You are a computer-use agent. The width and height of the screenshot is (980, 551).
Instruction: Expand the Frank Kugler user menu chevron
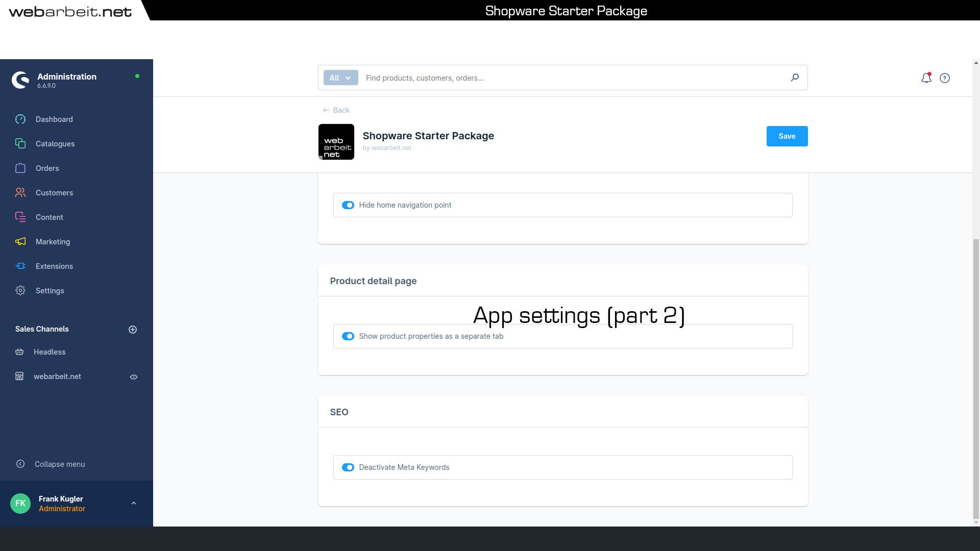[134, 503]
